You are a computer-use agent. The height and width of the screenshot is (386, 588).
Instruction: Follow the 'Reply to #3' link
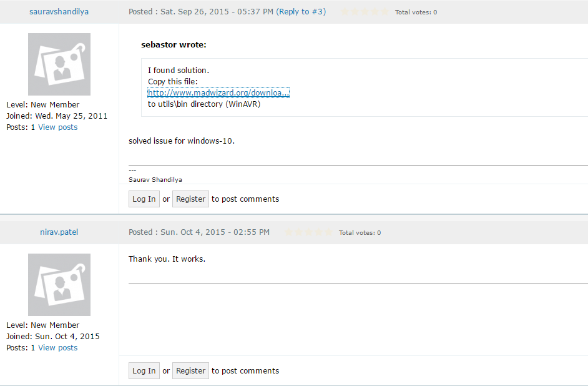point(301,12)
